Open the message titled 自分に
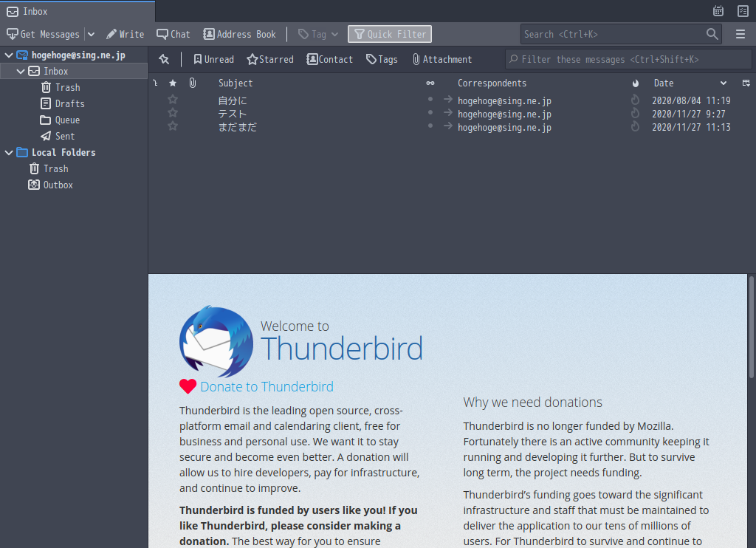756x548 pixels. tap(233, 100)
